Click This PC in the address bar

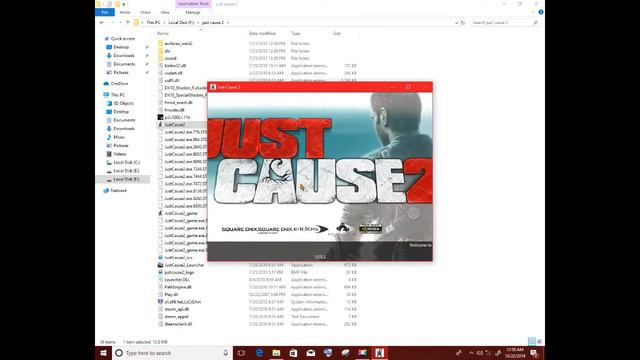click(x=153, y=22)
